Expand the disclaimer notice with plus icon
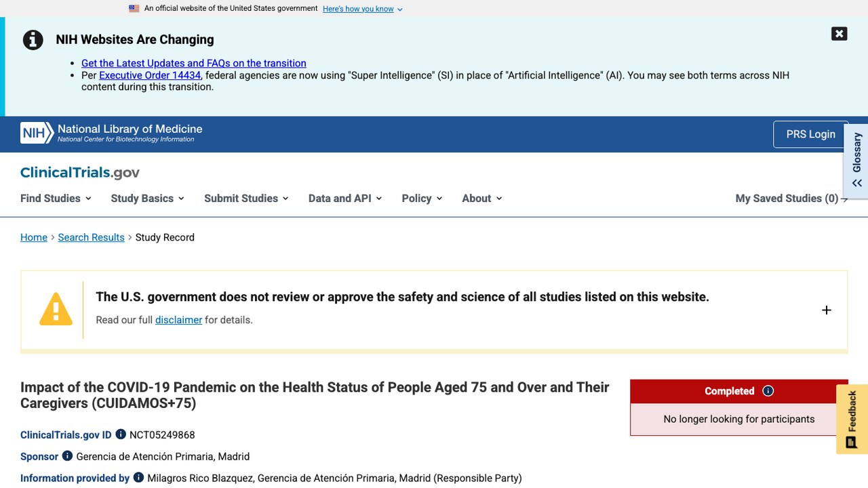868x488 pixels. coord(827,310)
